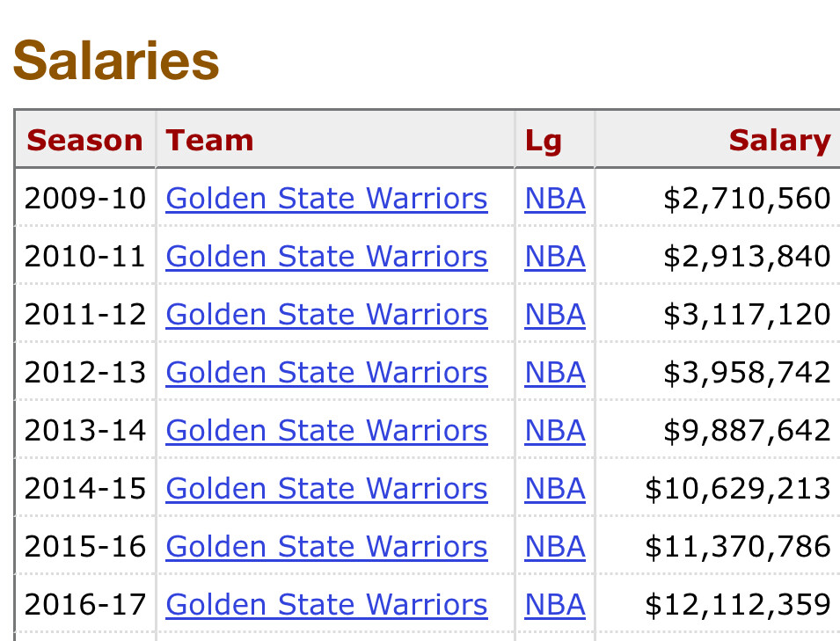Click the $12,112,359 salary cell
840x641 pixels.
(737, 605)
